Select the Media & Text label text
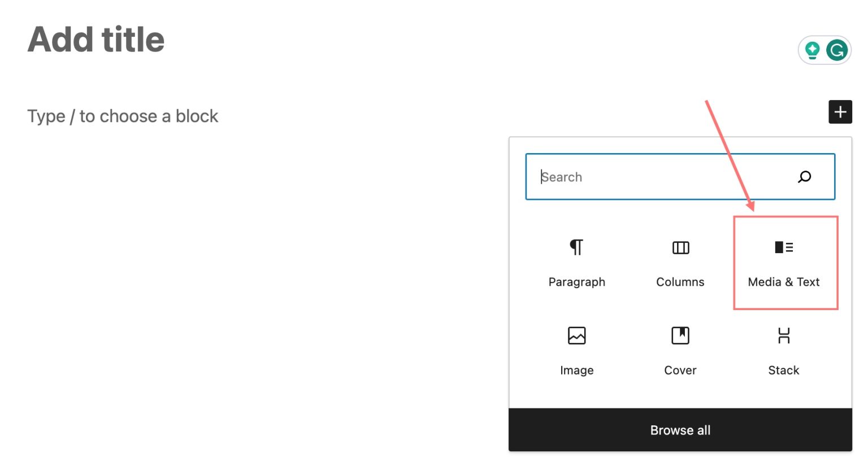Screen dimensions: 868x470 783,282
